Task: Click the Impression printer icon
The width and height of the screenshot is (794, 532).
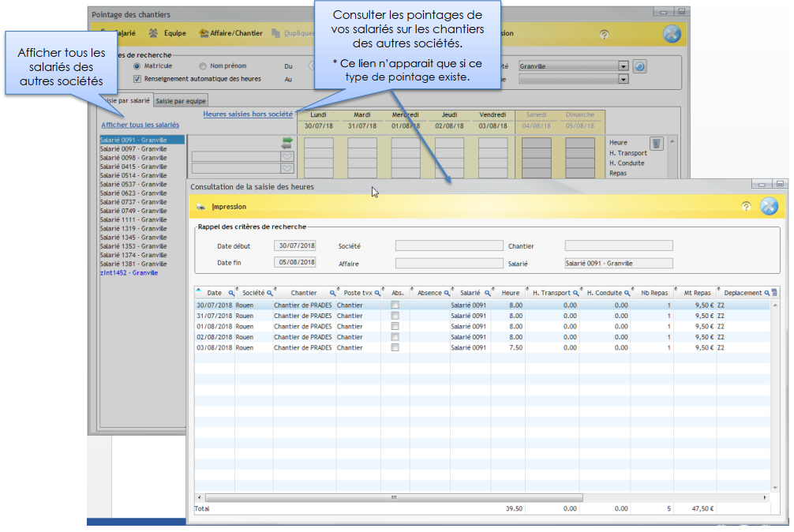Action: coord(202,207)
